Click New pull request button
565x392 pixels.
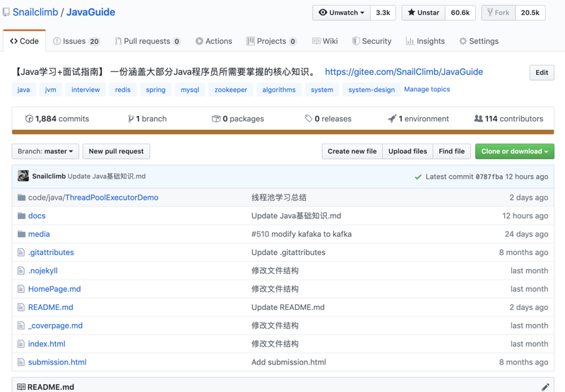click(x=116, y=151)
